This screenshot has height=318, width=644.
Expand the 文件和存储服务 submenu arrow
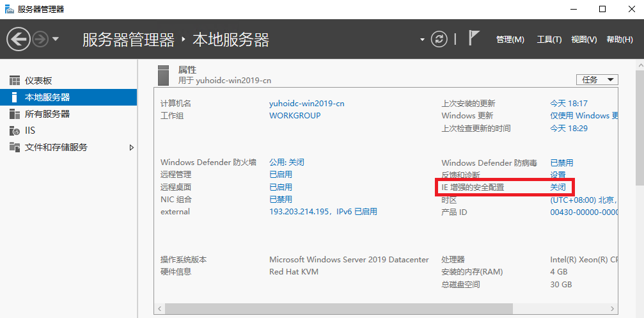(132, 147)
